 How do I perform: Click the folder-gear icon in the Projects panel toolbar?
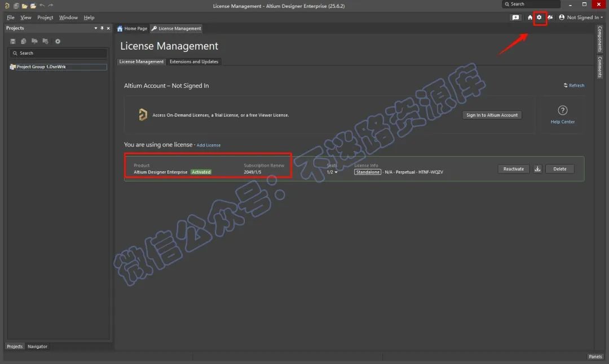(46, 41)
